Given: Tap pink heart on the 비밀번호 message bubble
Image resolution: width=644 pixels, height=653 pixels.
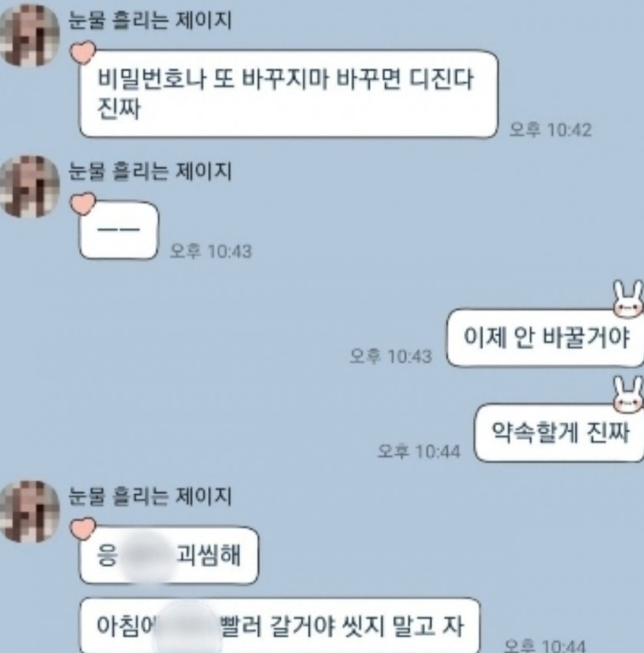Looking at the screenshot, I should pos(83,52).
